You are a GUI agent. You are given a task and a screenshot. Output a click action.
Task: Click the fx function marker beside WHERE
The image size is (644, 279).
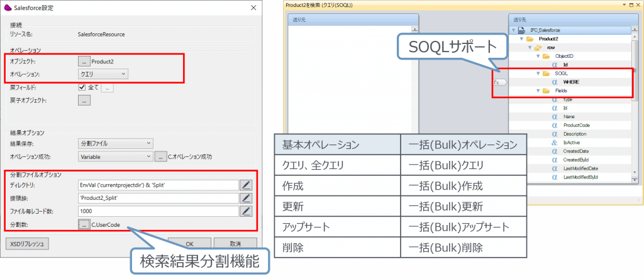(499, 82)
